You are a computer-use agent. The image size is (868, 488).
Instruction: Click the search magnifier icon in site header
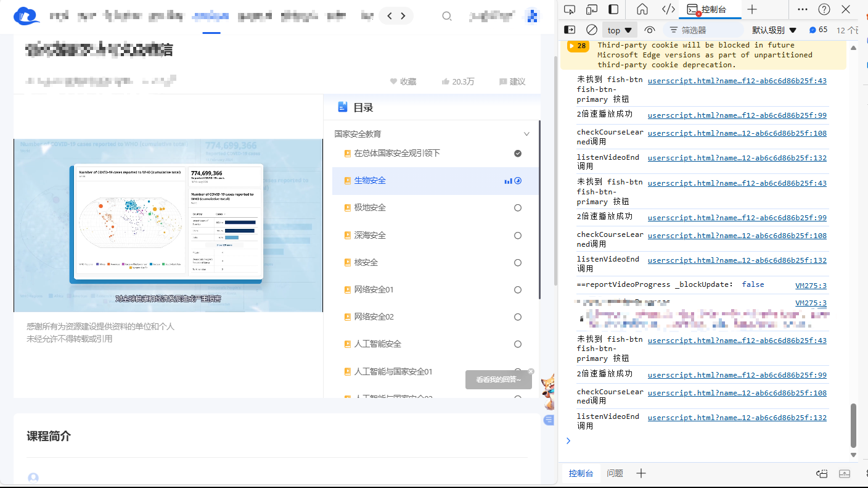pos(447,16)
